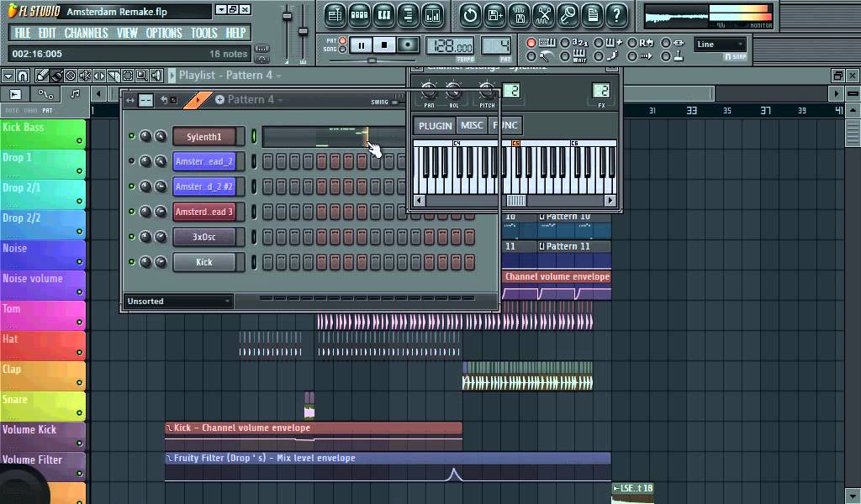861x504 pixels.
Task: Select the Amsterd..ead 3 channel button
Action: (x=203, y=212)
